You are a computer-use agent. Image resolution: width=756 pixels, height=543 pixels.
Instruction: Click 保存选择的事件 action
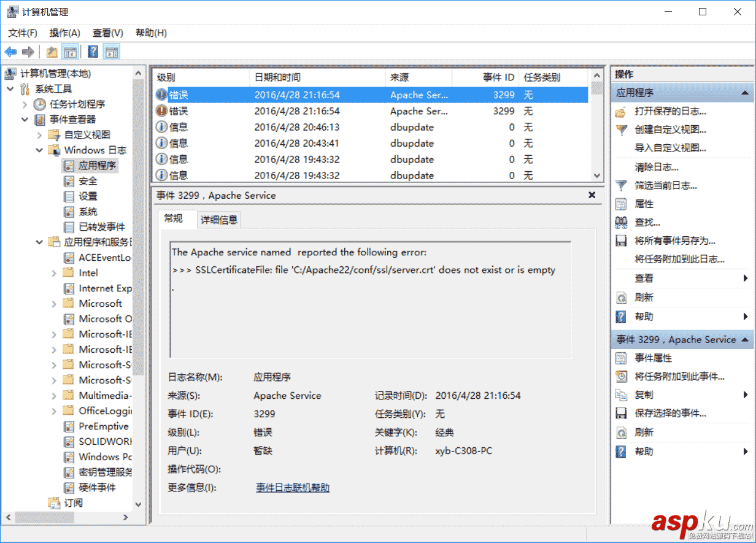[x=670, y=414]
